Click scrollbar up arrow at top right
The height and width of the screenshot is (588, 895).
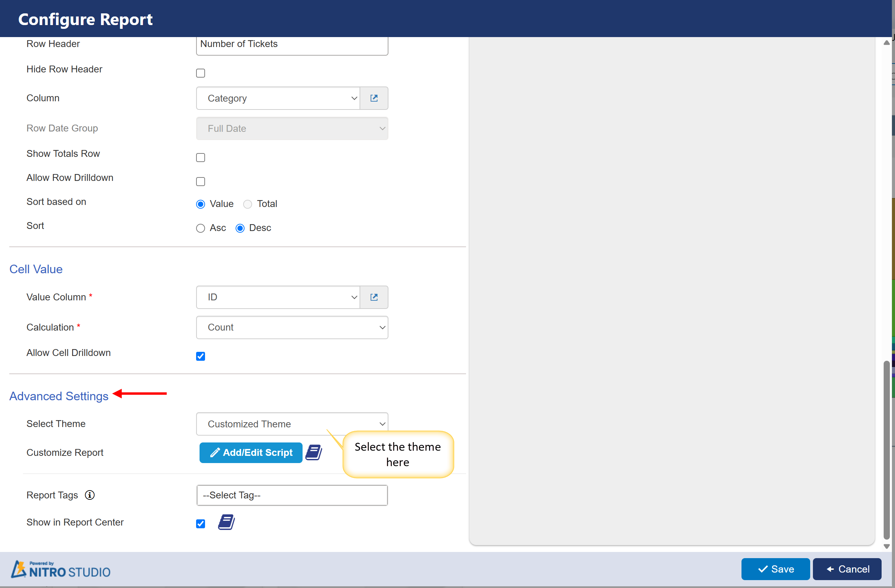pos(886,43)
